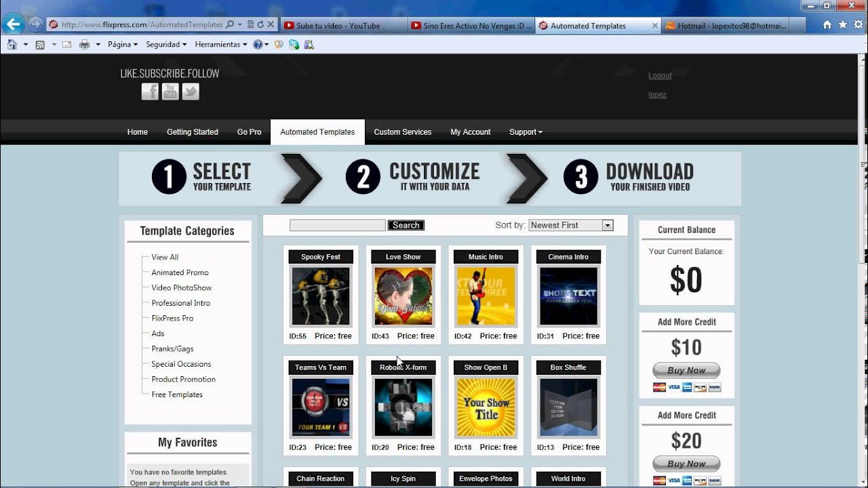This screenshot has width=868, height=488.
Task: Open the FlixPress Twitter icon
Action: 191,91
